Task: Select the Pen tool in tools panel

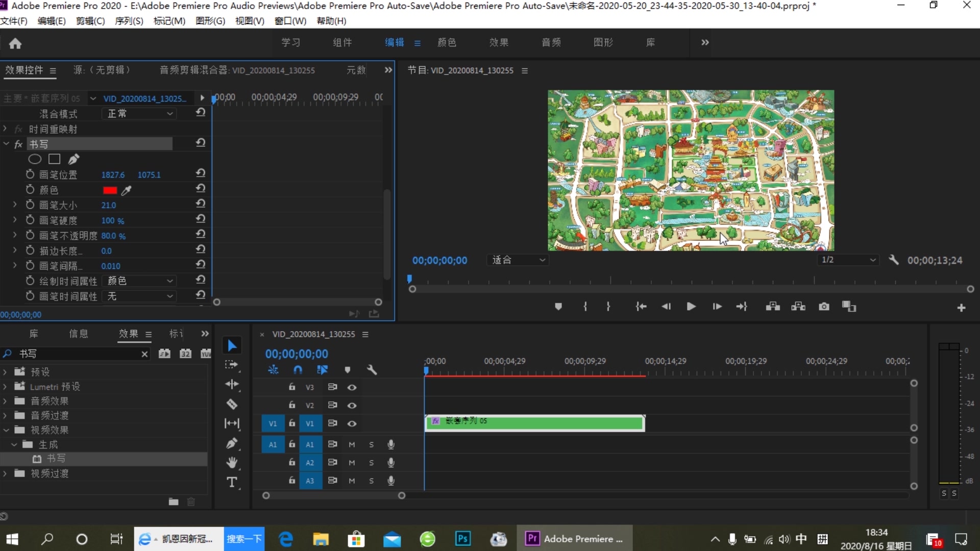Action: pyautogui.click(x=232, y=443)
